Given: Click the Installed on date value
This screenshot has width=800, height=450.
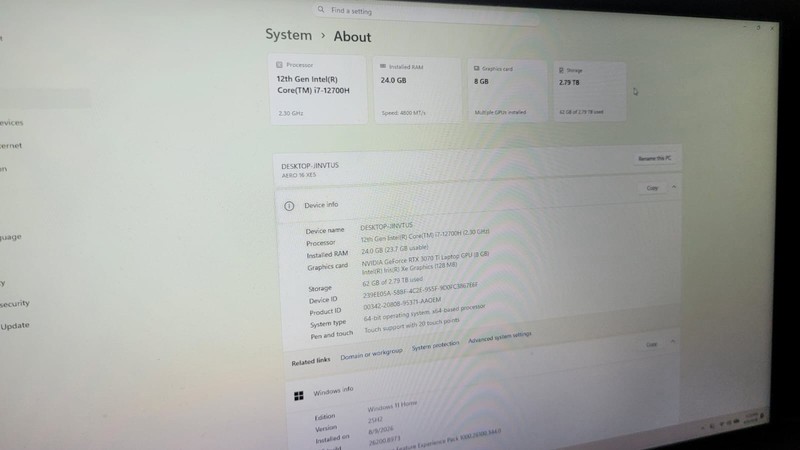Looking at the screenshot, I should coord(381,431).
